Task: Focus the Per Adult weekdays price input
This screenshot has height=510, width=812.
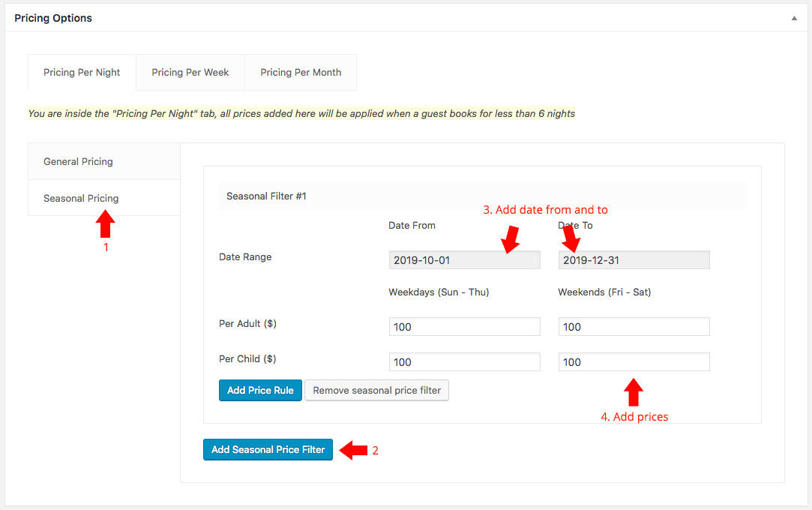Action: (x=464, y=327)
